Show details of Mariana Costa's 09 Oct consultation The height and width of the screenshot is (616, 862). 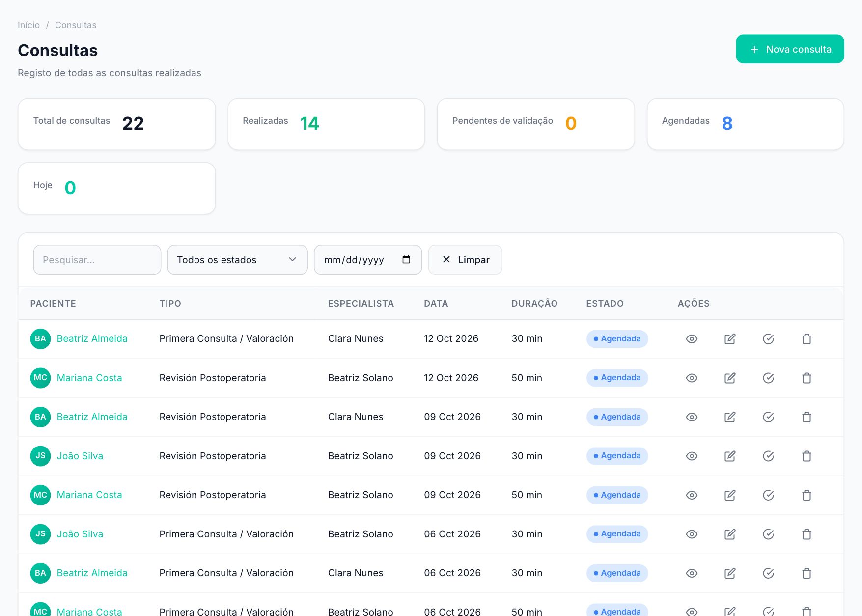692,495
